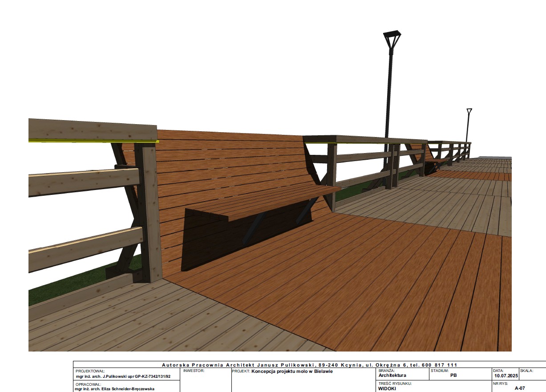Click project title 'Koncepcja projektu molo w Bielawie'

292,371
